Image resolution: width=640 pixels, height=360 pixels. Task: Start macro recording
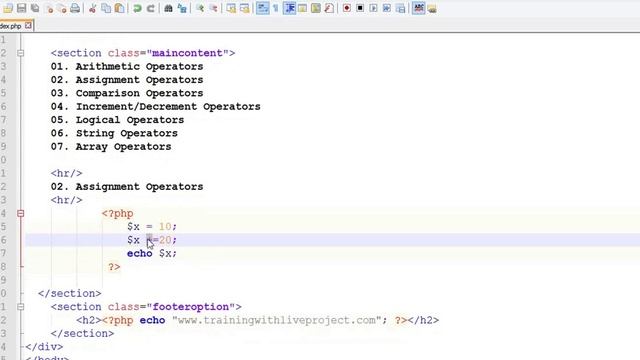pyautogui.click(x=347, y=8)
